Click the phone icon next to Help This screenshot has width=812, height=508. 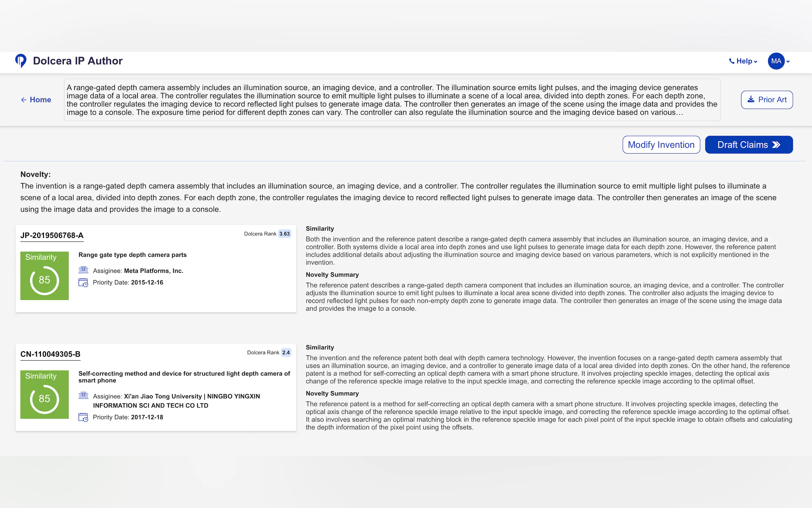click(x=731, y=61)
